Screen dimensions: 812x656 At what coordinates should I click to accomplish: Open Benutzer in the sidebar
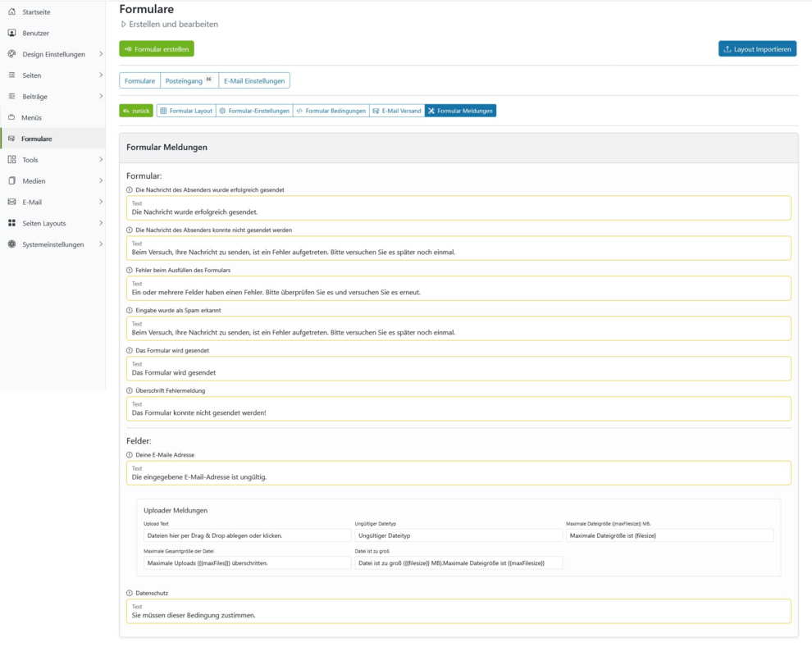pos(52,33)
